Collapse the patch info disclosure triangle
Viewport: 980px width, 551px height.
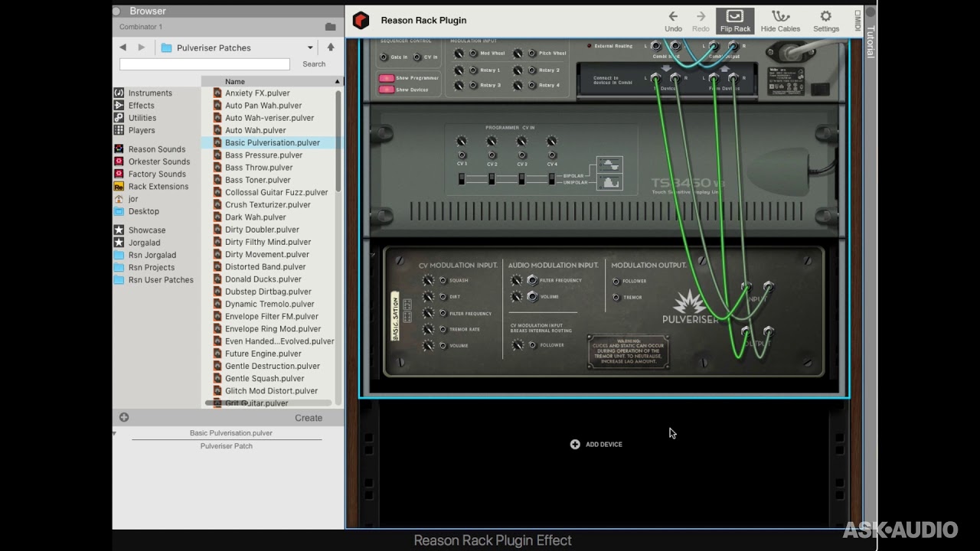coord(115,433)
